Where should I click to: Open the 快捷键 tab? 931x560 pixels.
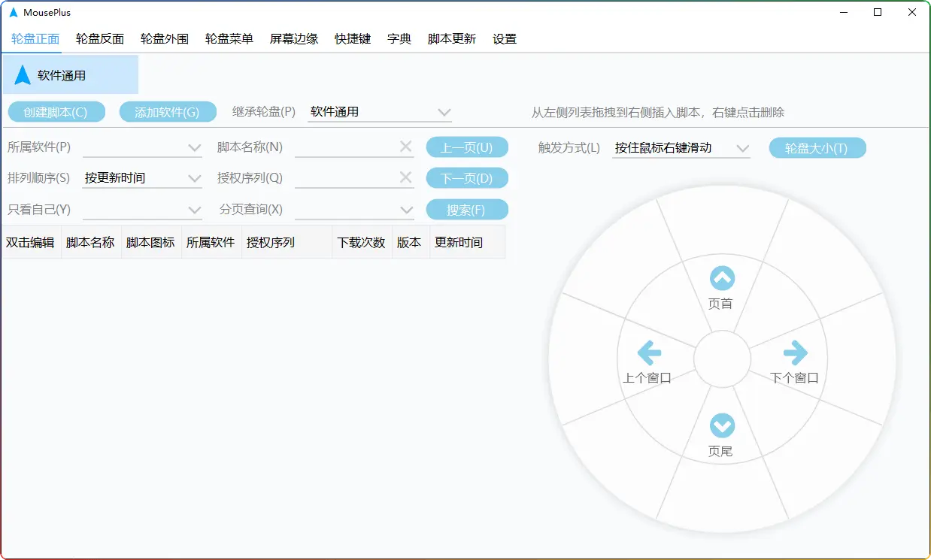click(353, 39)
